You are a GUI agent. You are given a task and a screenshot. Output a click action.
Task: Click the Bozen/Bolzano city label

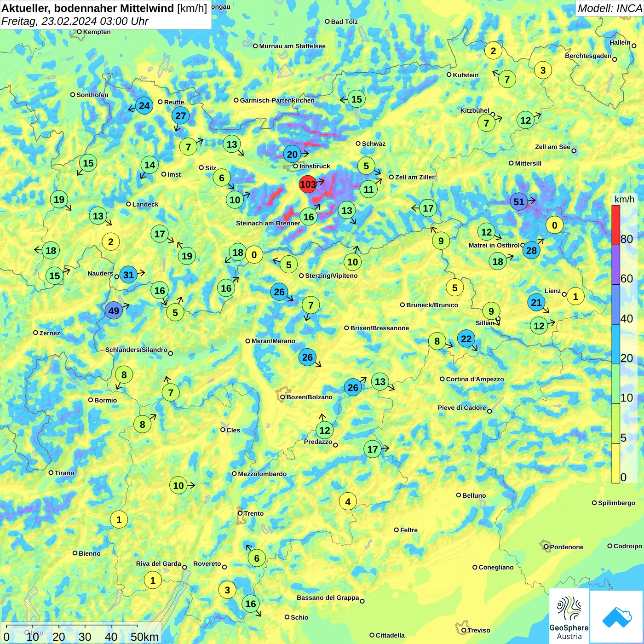[x=309, y=397]
